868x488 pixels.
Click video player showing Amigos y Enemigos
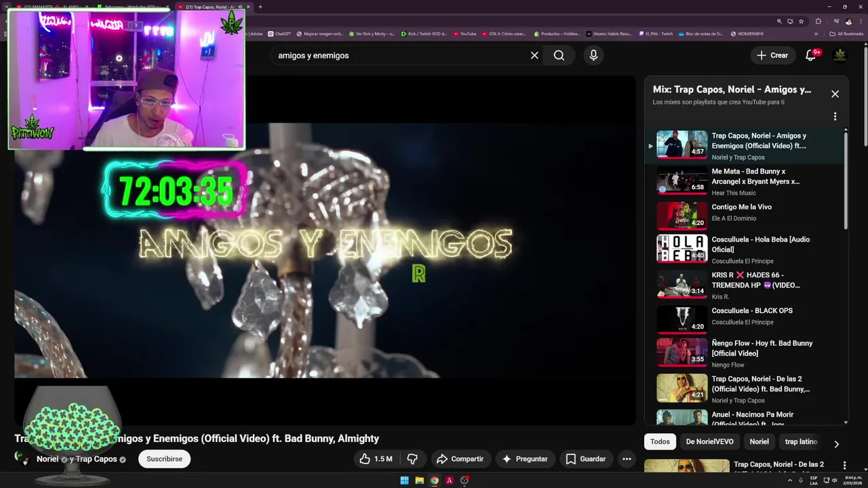coord(325,250)
